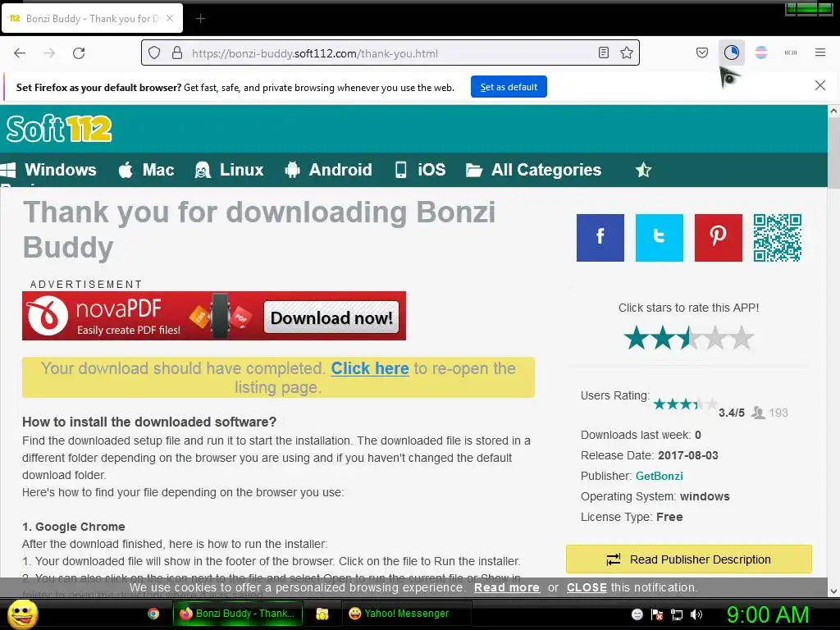Open the Firefox hamburger application menu
Viewport: 840px width, 630px height.
pos(819,52)
